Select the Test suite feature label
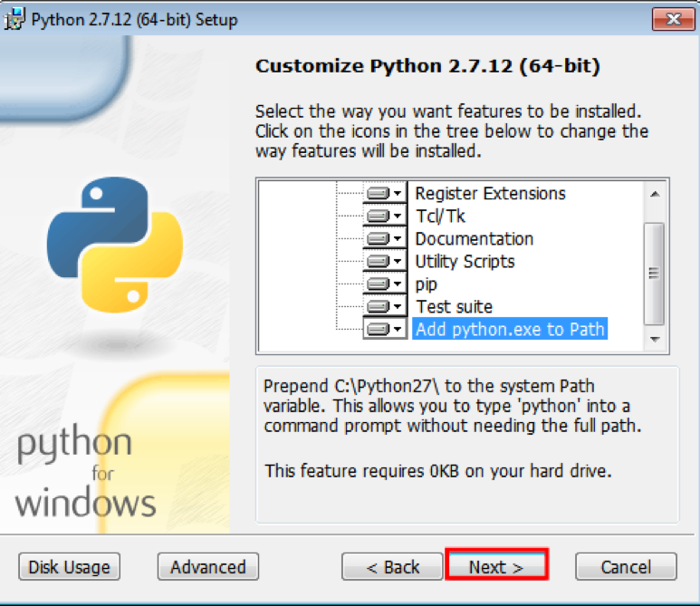Screen dimensions: 700x606 coord(454,307)
